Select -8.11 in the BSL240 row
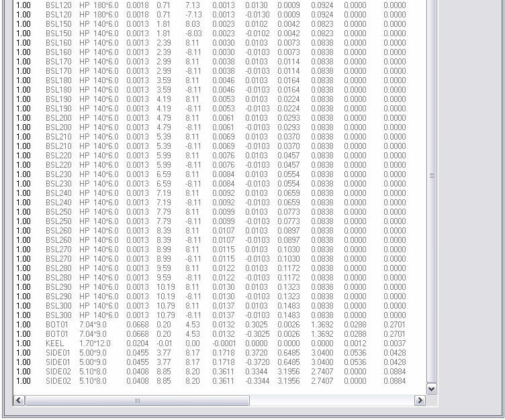The width and height of the screenshot is (505, 420). point(193,203)
